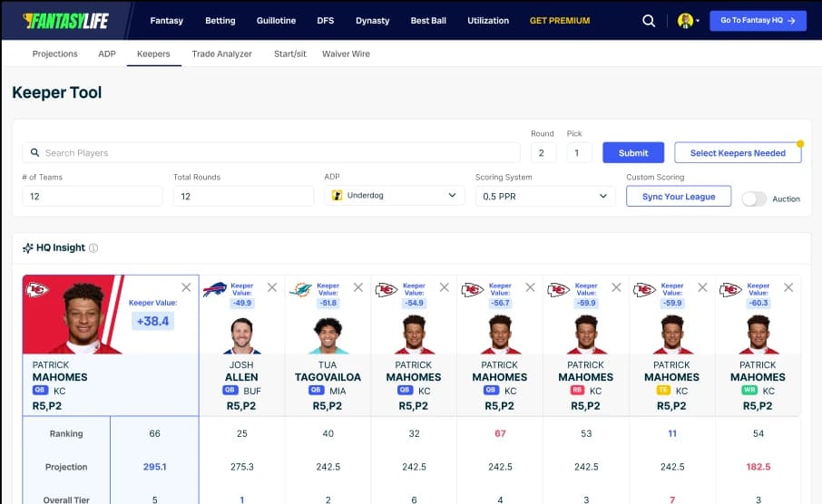
Task: Select the Keepers tab
Action: [x=153, y=53]
